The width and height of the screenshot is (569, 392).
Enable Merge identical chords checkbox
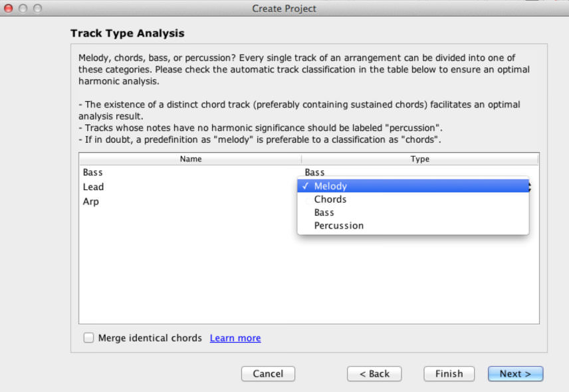(88, 338)
